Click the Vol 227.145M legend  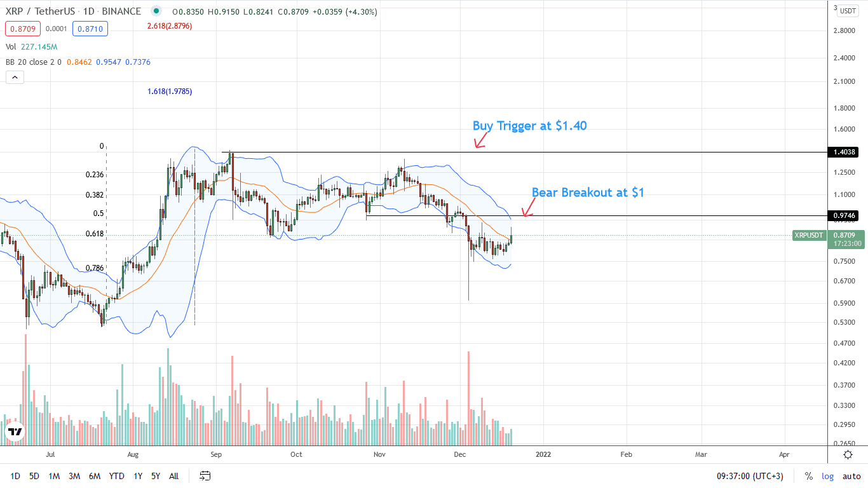click(x=31, y=46)
